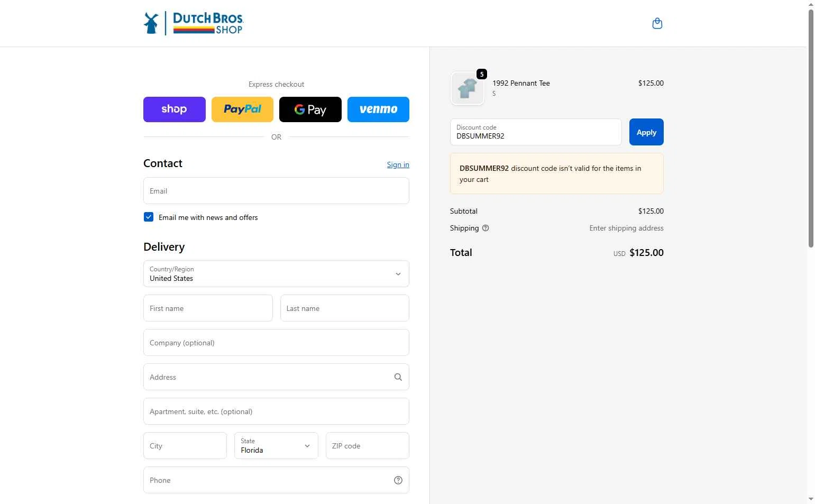Uncheck Email me with news and offers
This screenshot has height=504, width=815.
(149, 217)
